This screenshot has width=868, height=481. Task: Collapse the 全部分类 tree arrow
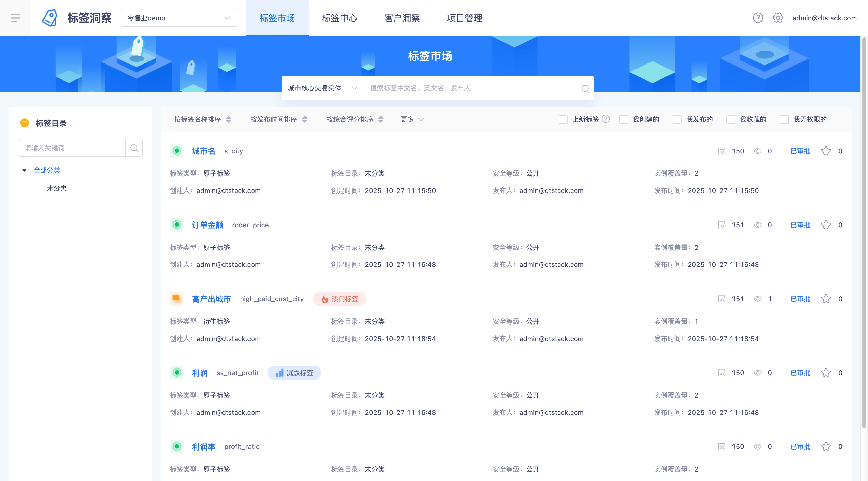[x=24, y=171]
